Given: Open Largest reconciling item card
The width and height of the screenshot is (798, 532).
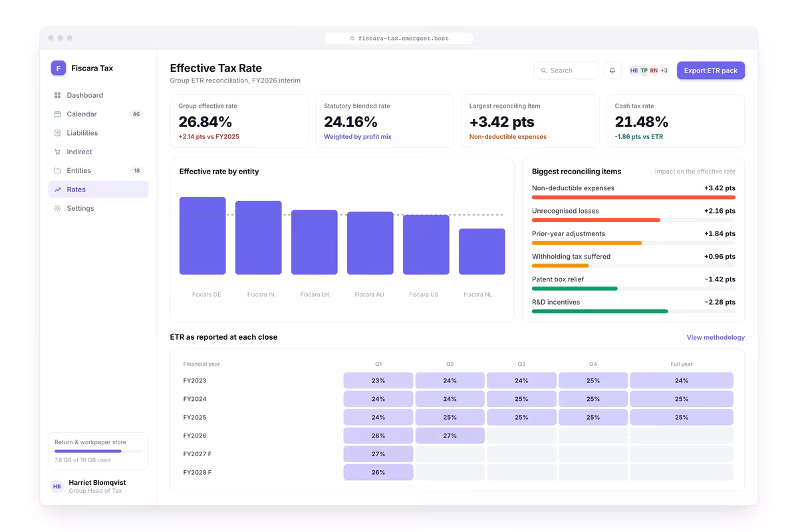Looking at the screenshot, I should (530, 121).
